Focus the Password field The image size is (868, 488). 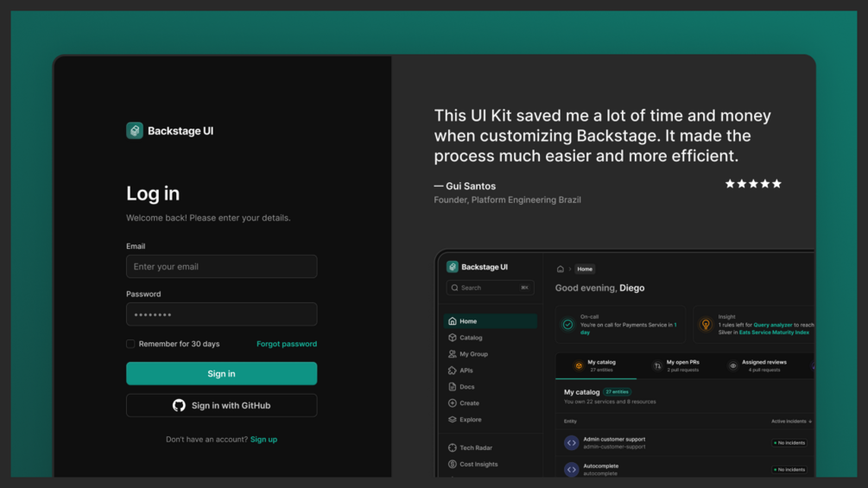221,314
